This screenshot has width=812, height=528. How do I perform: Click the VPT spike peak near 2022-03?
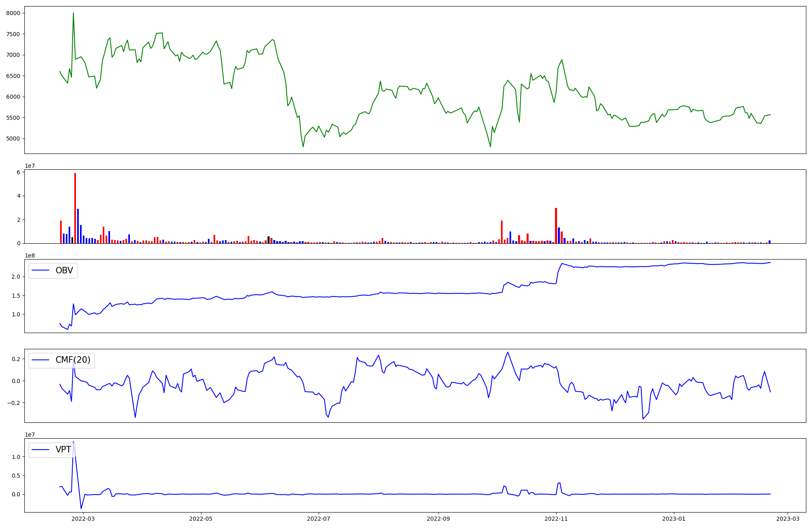coord(73,443)
